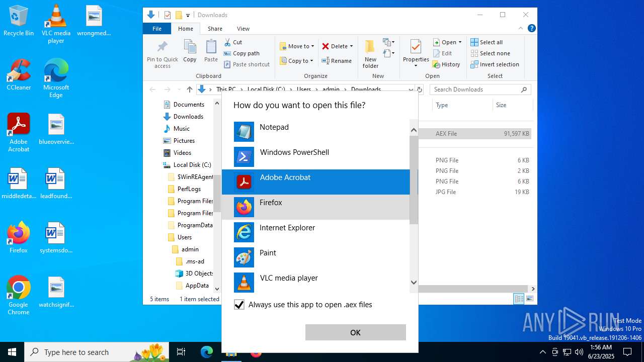Choose Windows PowerShell in the app list
This screenshot has height=362, width=644.
pyautogui.click(x=315, y=157)
